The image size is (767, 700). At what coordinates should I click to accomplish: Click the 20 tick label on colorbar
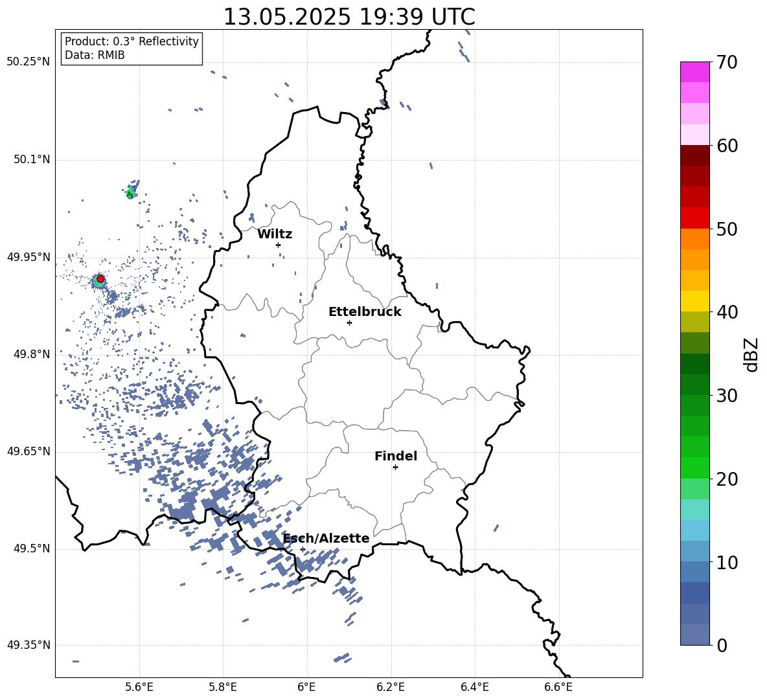click(727, 479)
